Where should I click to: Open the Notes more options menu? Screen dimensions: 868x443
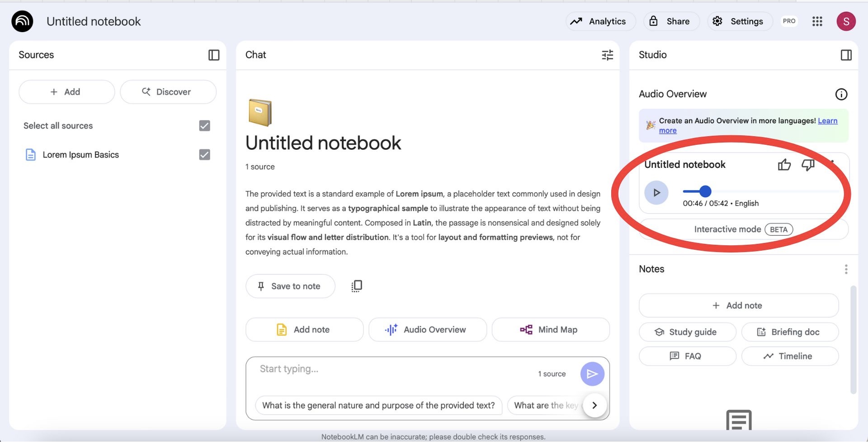846,270
